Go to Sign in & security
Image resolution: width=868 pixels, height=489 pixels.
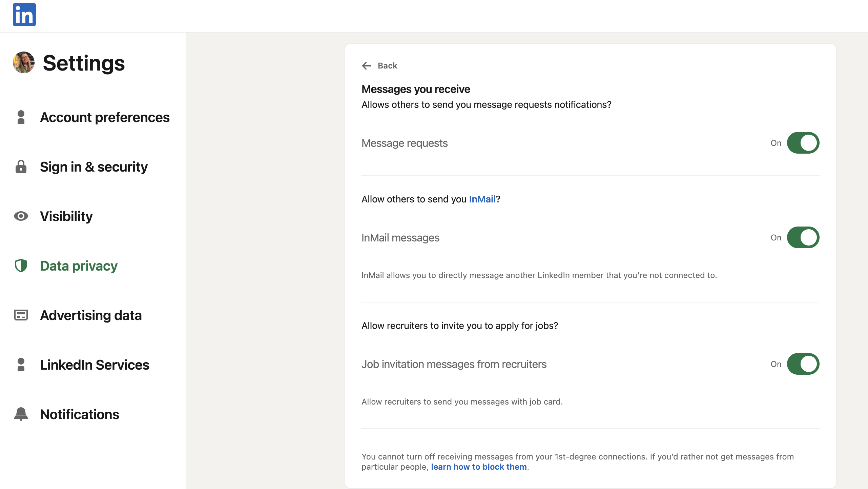coord(93,167)
